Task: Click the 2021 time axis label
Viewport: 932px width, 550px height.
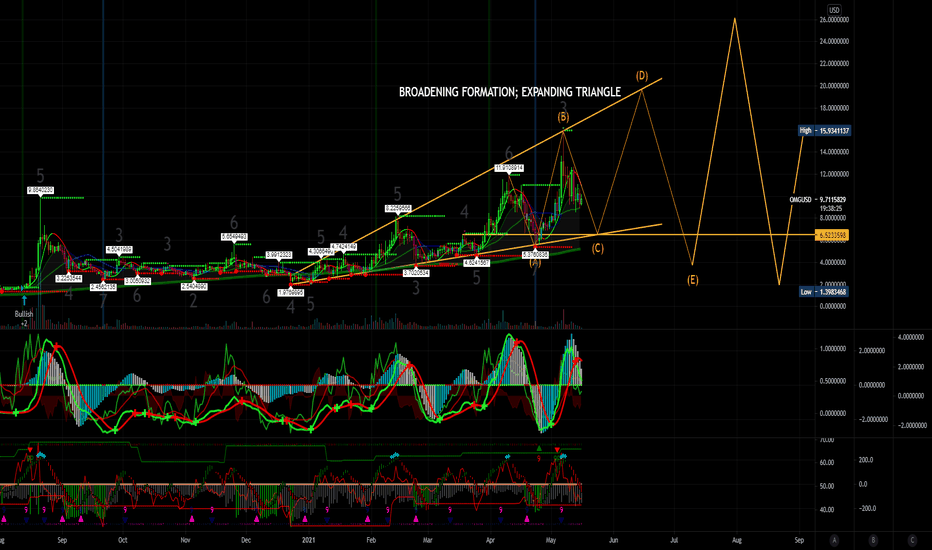Action: pyautogui.click(x=308, y=540)
